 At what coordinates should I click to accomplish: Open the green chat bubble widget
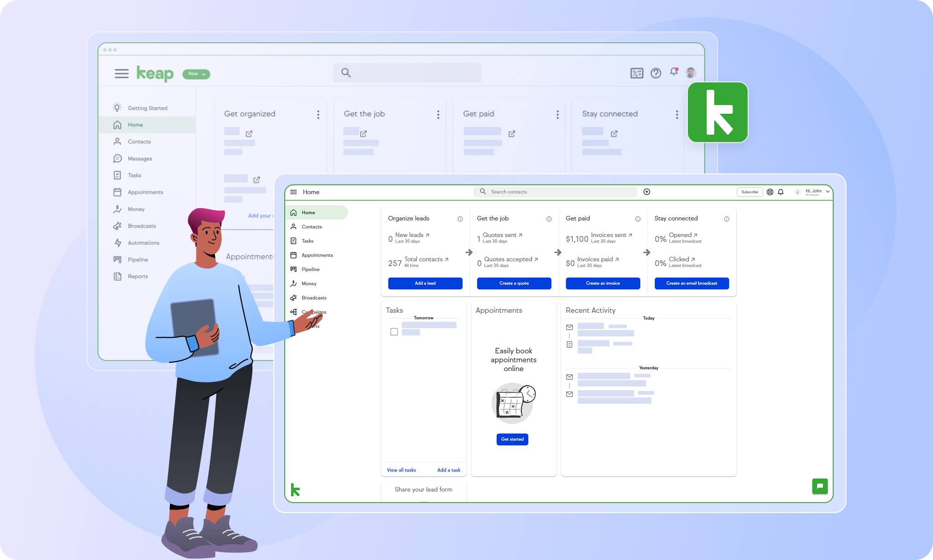tap(820, 486)
